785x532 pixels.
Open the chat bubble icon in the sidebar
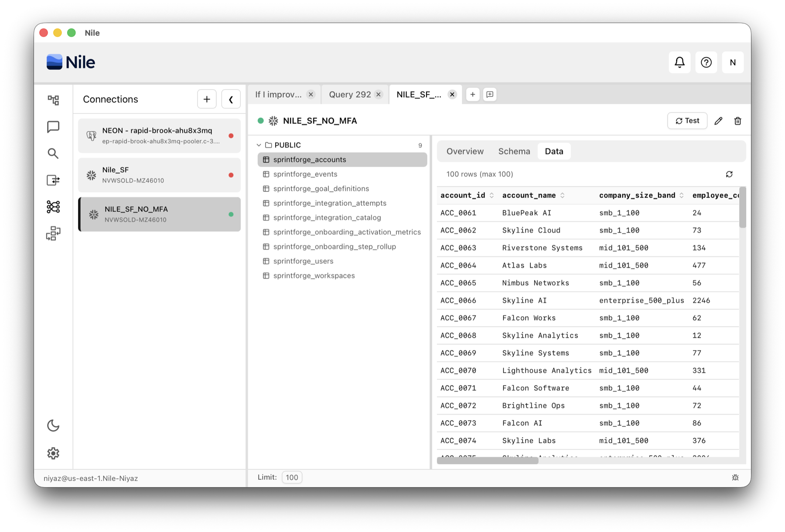(53, 127)
